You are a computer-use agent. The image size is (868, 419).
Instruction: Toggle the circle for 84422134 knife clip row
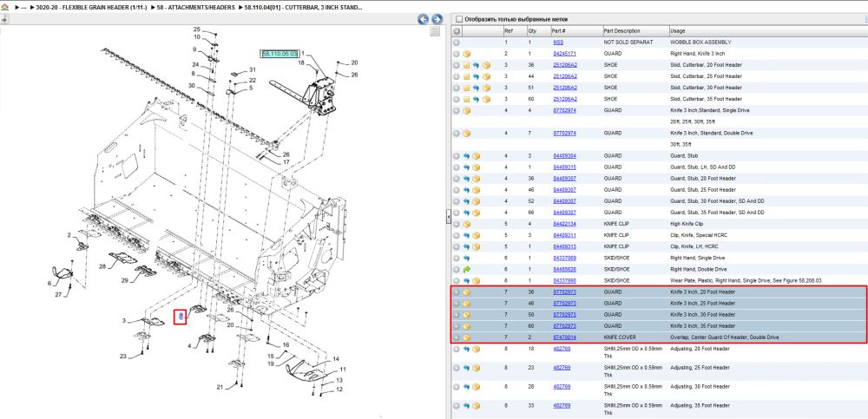[457, 224]
